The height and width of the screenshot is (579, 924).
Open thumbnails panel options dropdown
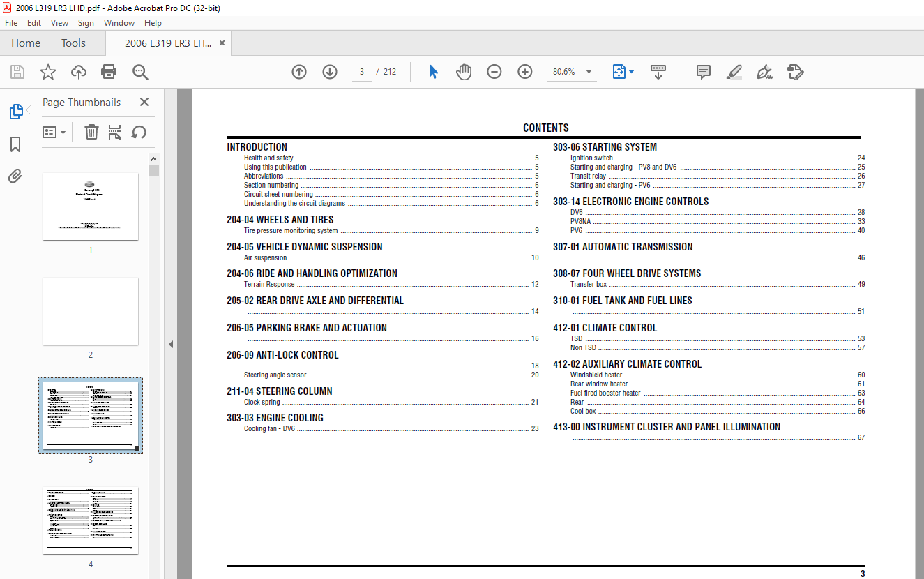pyautogui.click(x=54, y=132)
